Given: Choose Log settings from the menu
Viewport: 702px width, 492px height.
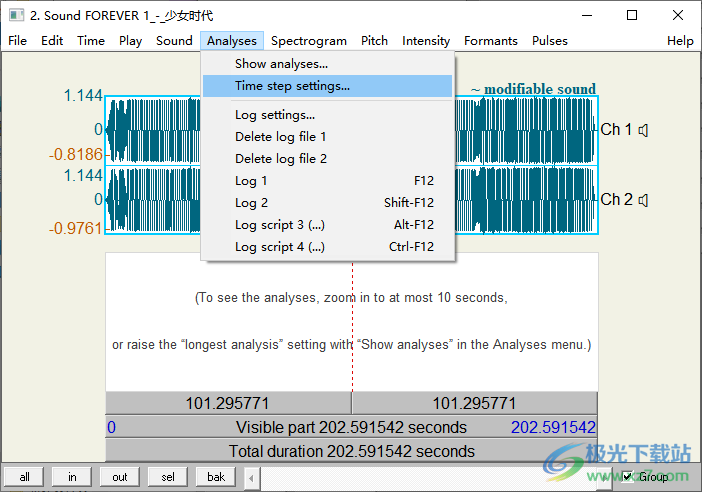Looking at the screenshot, I should point(275,115).
